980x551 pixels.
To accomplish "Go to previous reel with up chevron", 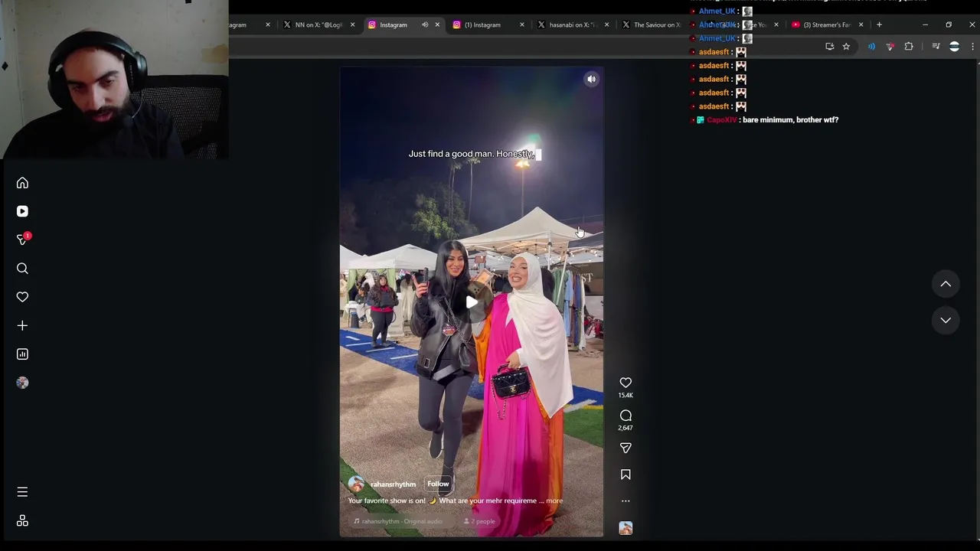I will [946, 284].
